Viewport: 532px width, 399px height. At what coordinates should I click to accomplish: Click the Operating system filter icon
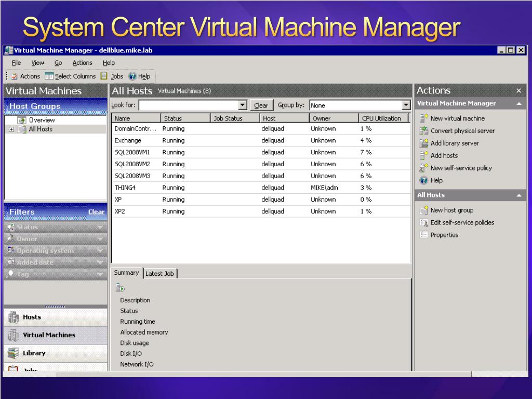[x=11, y=250]
